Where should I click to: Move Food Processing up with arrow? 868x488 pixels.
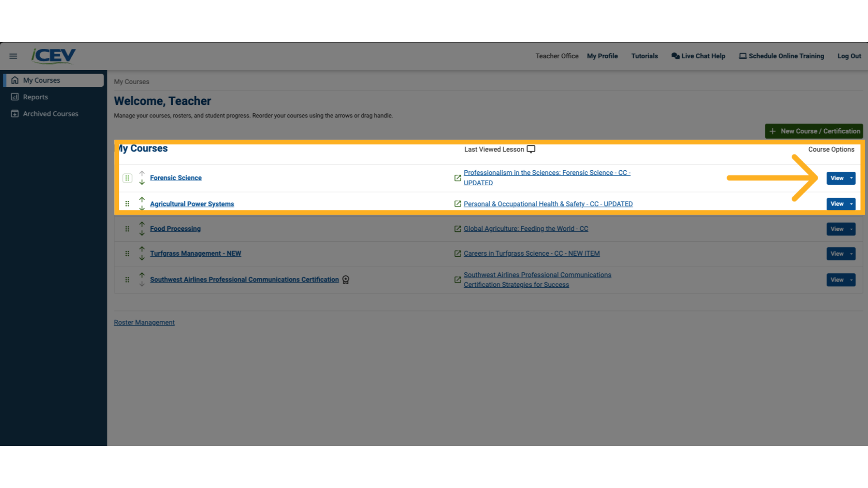click(142, 225)
